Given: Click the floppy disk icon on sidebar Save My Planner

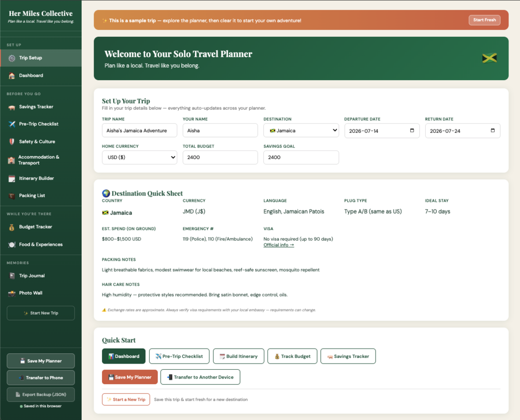Looking at the screenshot, I should point(23,361).
